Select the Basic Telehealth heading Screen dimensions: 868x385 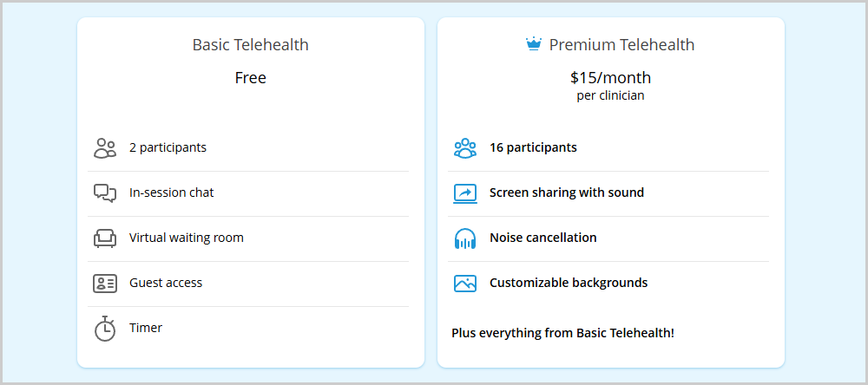250,45
